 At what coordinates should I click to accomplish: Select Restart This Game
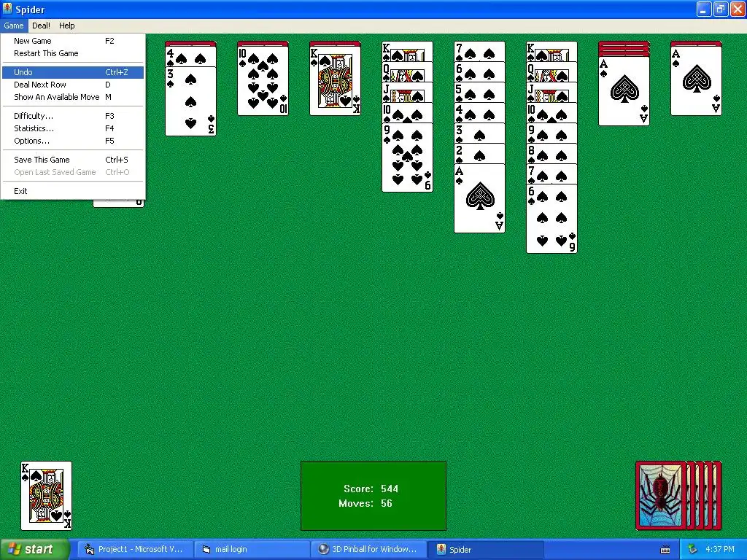pos(73,53)
